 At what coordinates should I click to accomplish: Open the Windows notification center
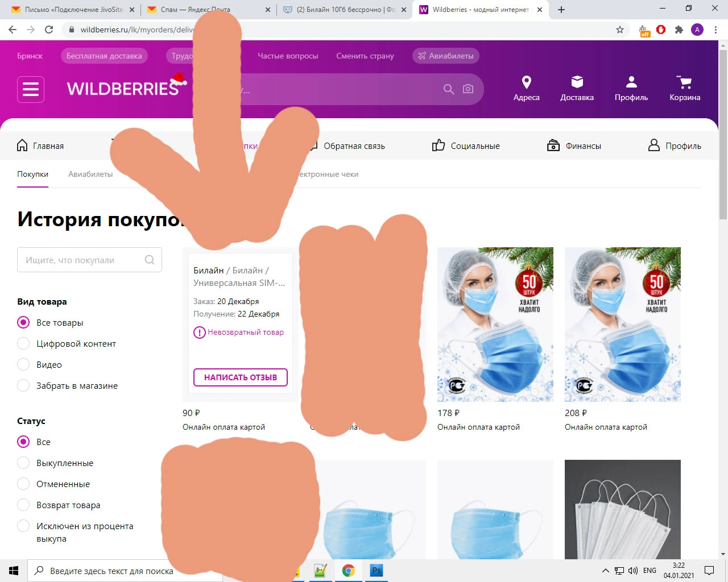[709, 571]
